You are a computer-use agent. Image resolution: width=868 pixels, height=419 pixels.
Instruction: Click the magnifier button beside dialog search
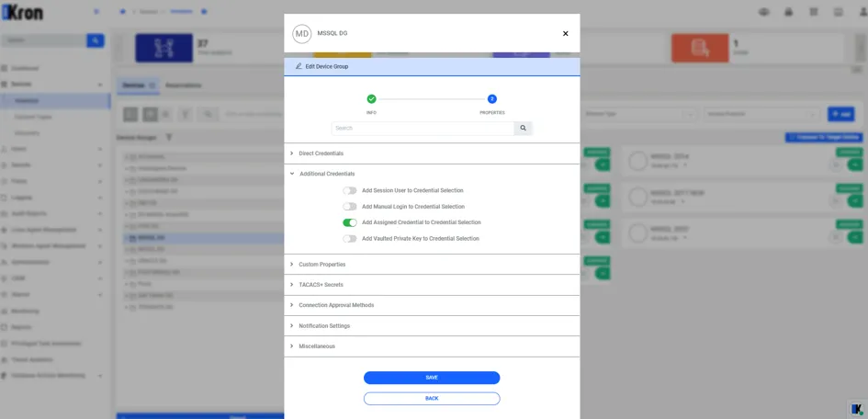coord(524,129)
